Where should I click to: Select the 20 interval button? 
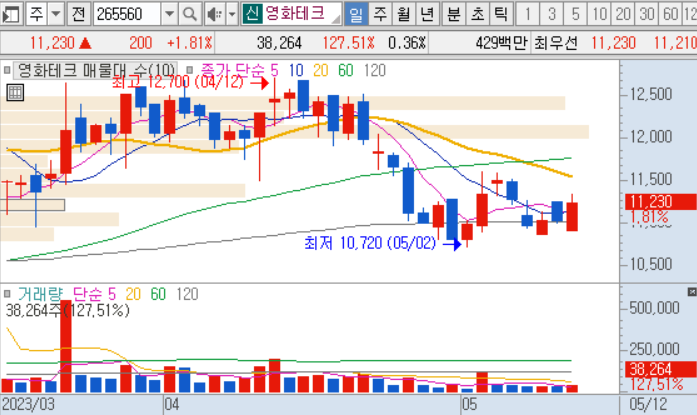[623, 14]
